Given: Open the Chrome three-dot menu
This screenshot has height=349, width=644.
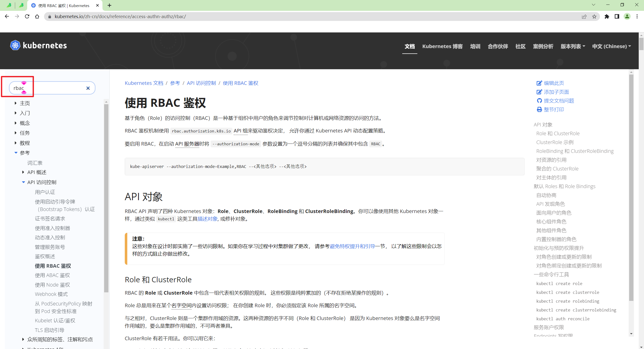Looking at the screenshot, I should pyautogui.click(x=637, y=16).
